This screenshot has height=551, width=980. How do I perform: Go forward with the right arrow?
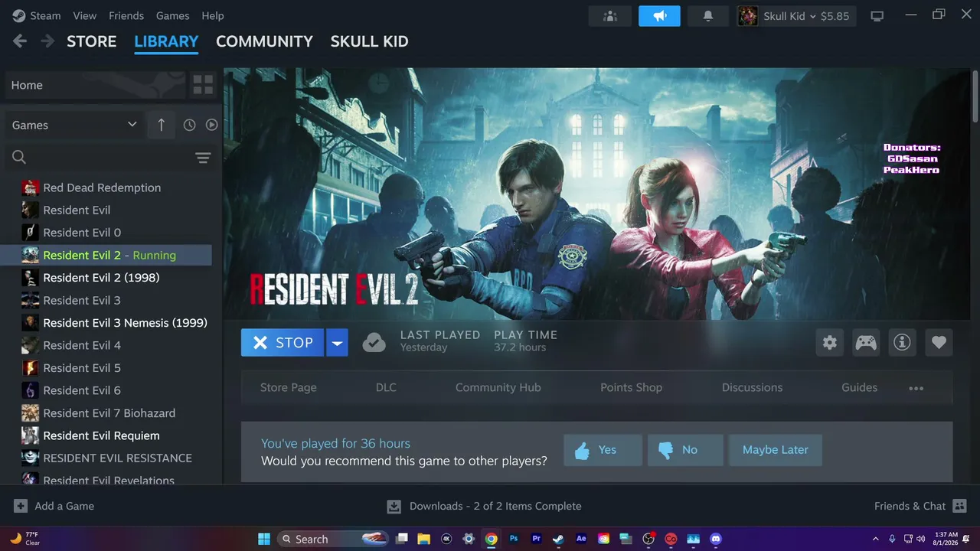(x=47, y=41)
